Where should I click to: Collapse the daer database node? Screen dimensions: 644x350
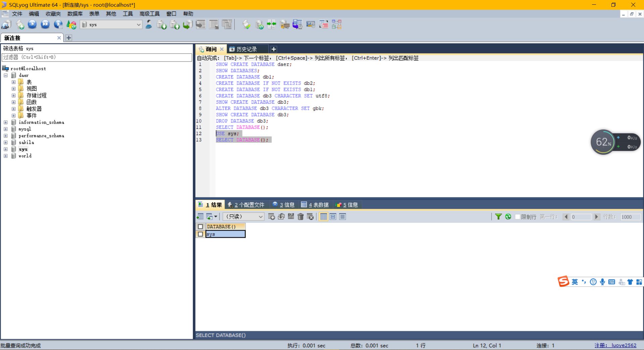[6, 76]
